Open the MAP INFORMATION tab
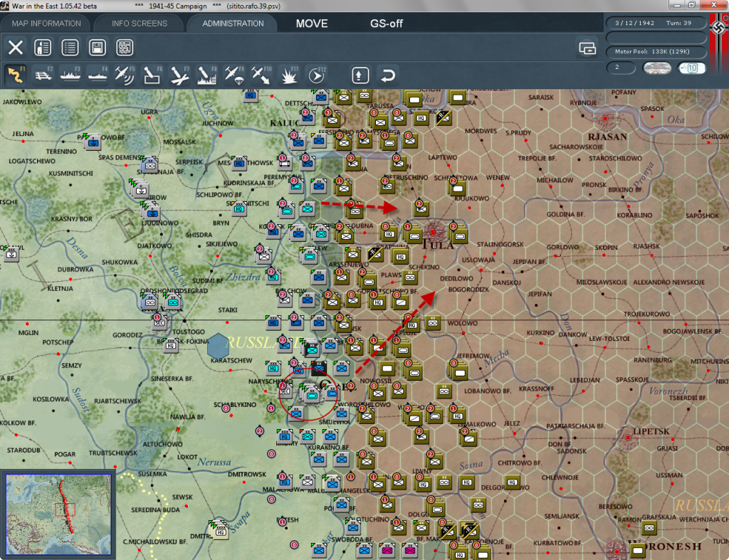This screenshot has width=729, height=560. (46, 23)
